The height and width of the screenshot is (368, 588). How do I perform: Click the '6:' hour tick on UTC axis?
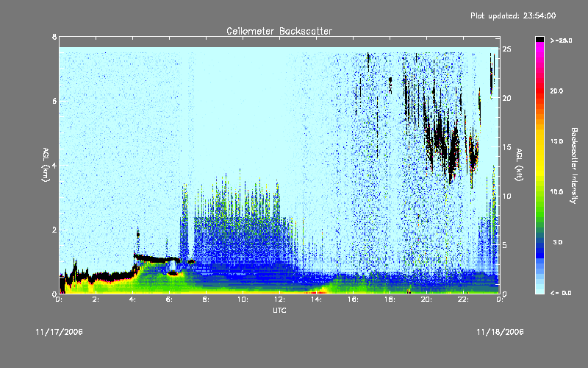coord(169,300)
